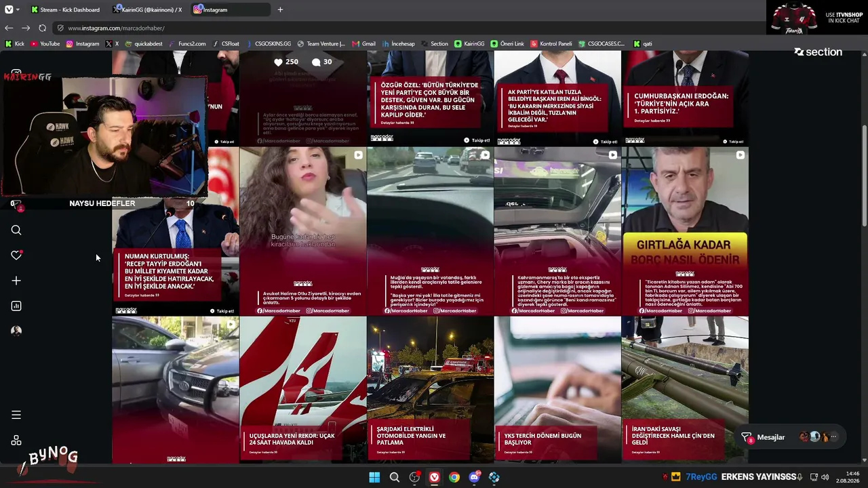Go back with the browser back arrow
Screen dimensions: 868x488
pyautogui.click(x=9, y=28)
